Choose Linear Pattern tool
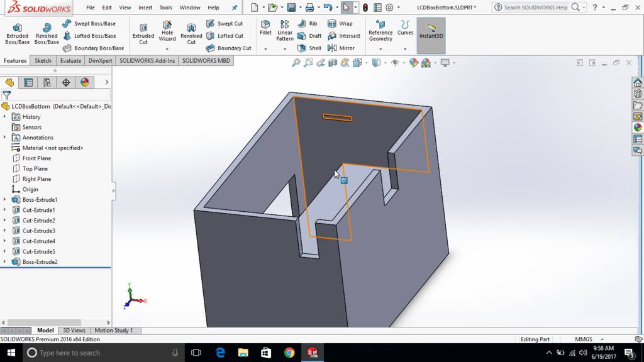This screenshot has height=362, width=644. pyautogui.click(x=285, y=31)
